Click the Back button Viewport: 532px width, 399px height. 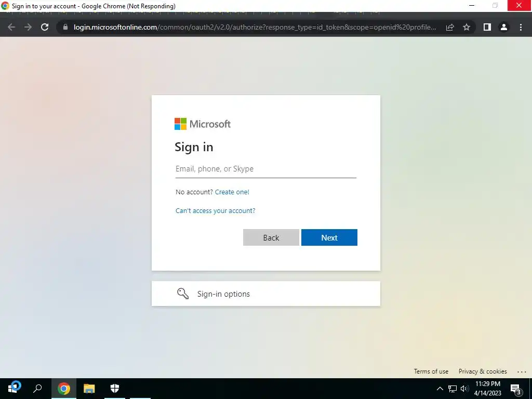click(x=271, y=237)
